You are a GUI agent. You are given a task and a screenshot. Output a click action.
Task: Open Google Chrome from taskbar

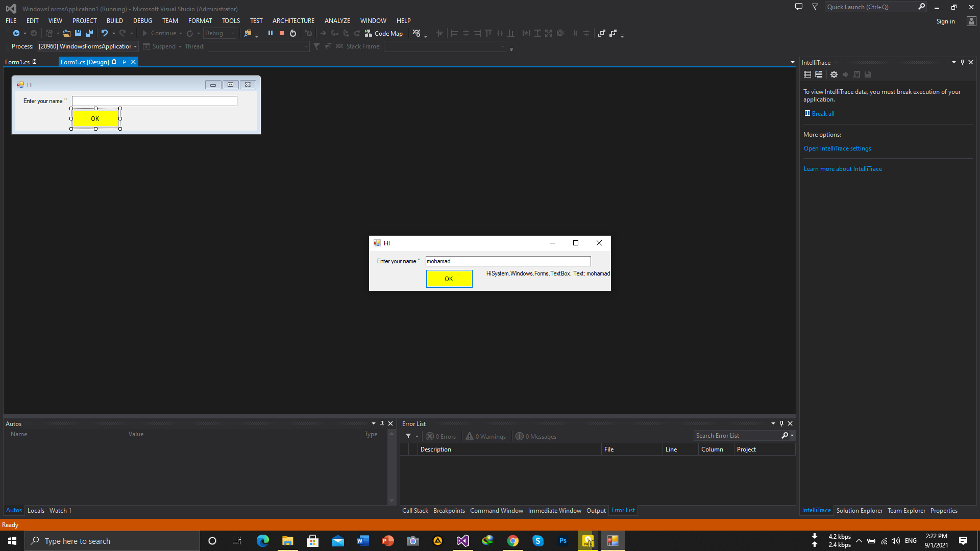[x=512, y=541]
